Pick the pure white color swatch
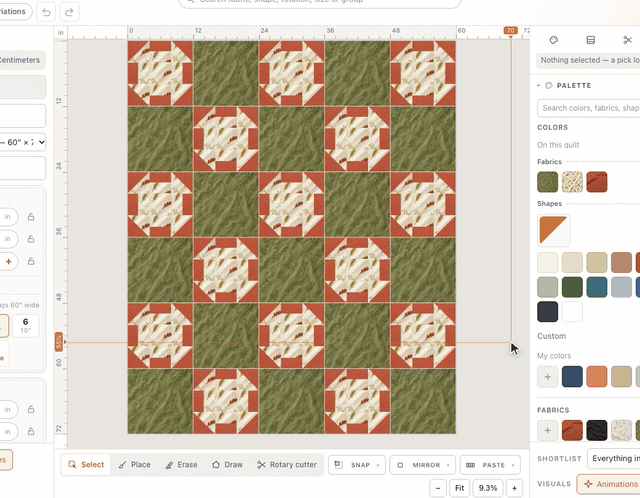The height and width of the screenshot is (498, 640). (x=572, y=311)
